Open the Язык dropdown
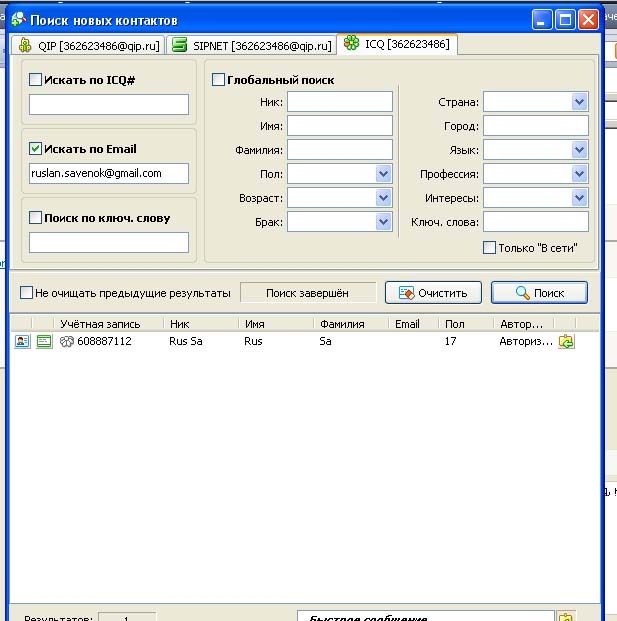This screenshot has width=617, height=621. [579, 150]
